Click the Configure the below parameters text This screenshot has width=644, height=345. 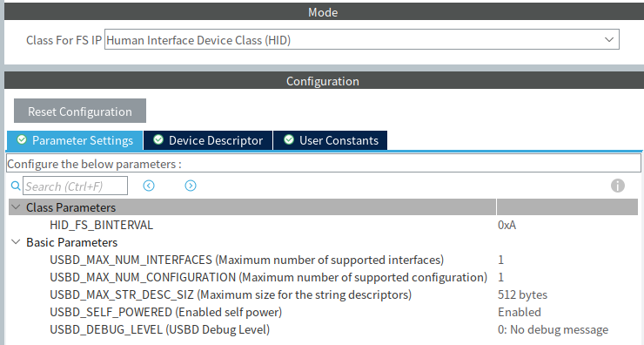point(94,164)
